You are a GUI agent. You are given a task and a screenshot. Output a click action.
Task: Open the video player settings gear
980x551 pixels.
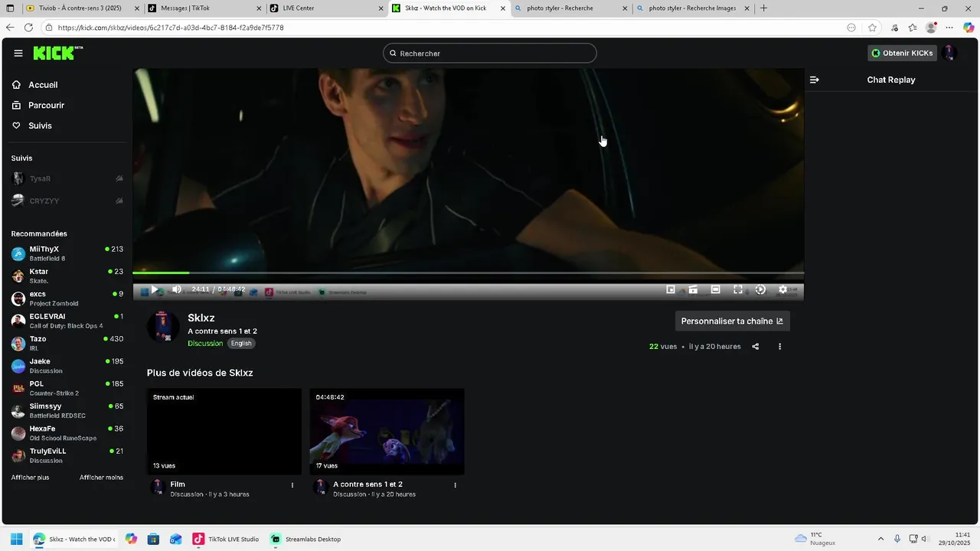782,289
